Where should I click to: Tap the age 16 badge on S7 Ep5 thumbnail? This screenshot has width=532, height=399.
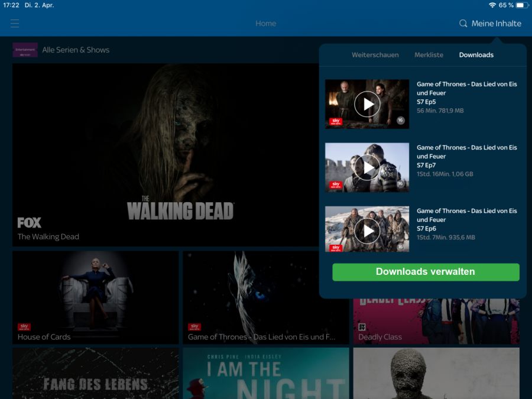(400, 121)
